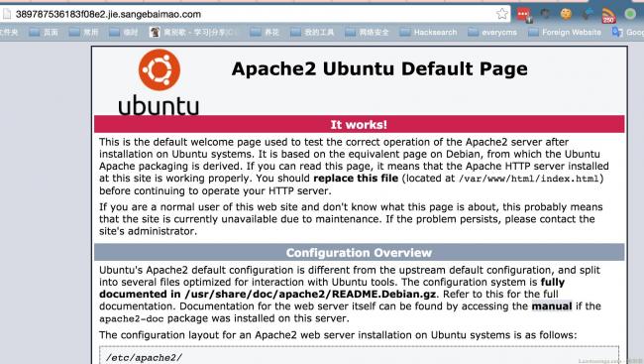The height and width of the screenshot is (364, 644).
Task: Open the red chat-bubble extension icon
Action: click(x=524, y=15)
